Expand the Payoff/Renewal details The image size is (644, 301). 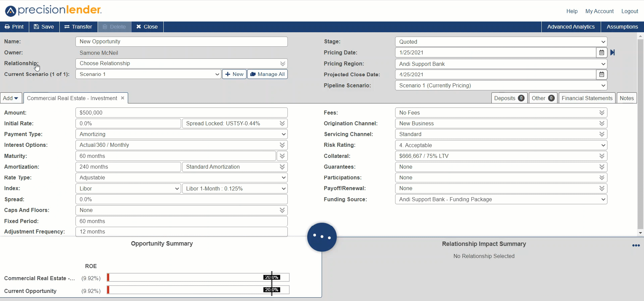coord(602,188)
